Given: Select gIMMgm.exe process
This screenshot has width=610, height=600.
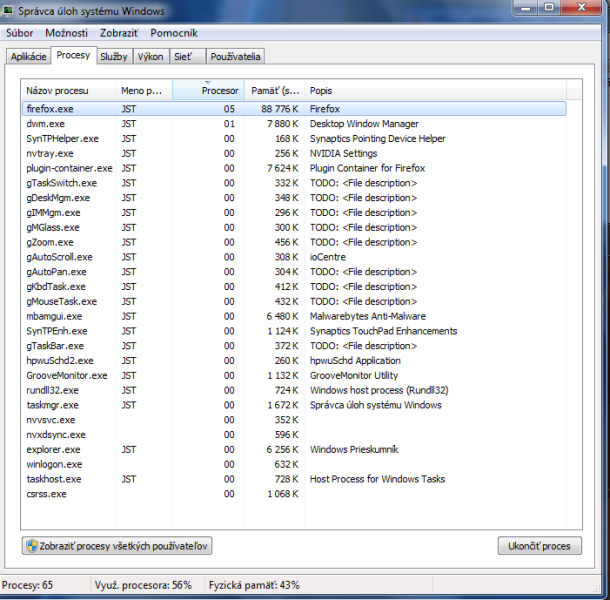Looking at the screenshot, I should click(x=294, y=212).
